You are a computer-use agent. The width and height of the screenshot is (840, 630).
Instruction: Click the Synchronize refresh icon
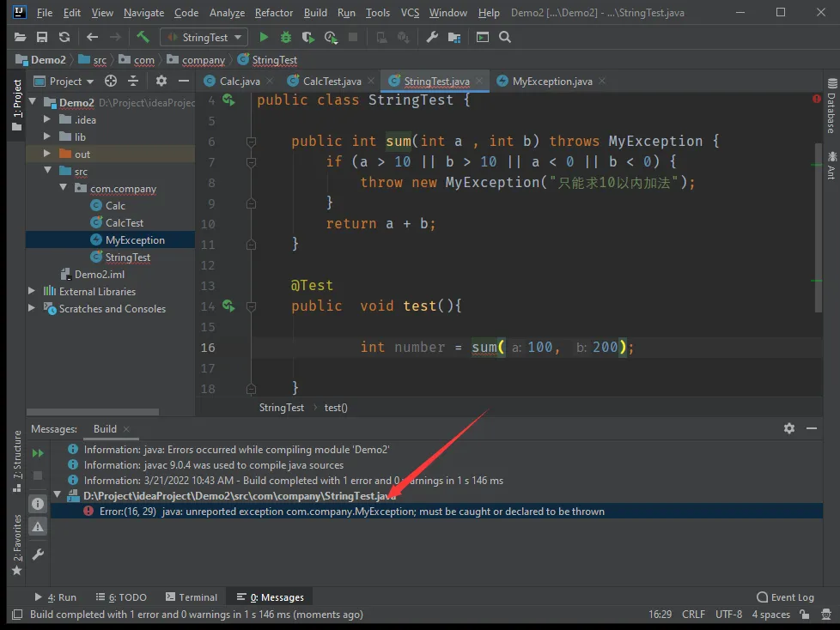[64, 37]
